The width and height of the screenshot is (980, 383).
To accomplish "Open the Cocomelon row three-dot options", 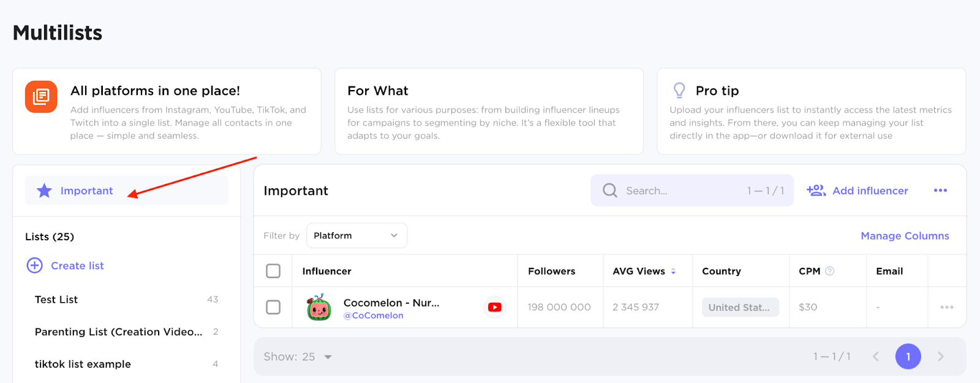I will (946, 307).
